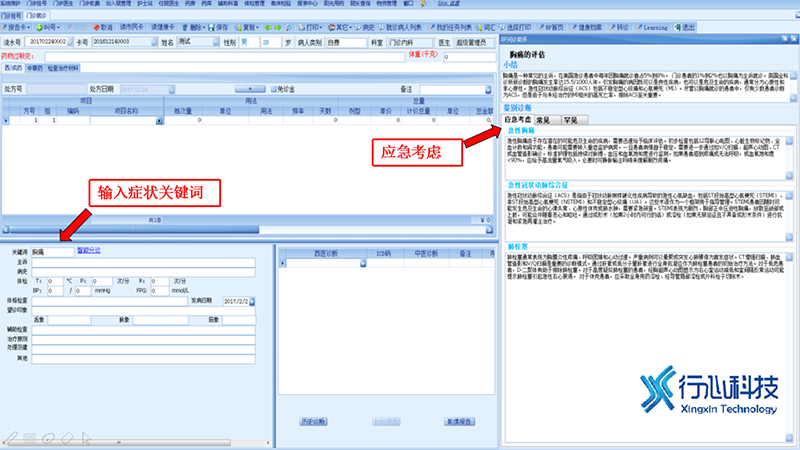
Task: Switch to the 门诊挂号 document tab
Action: [x=11, y=16]
